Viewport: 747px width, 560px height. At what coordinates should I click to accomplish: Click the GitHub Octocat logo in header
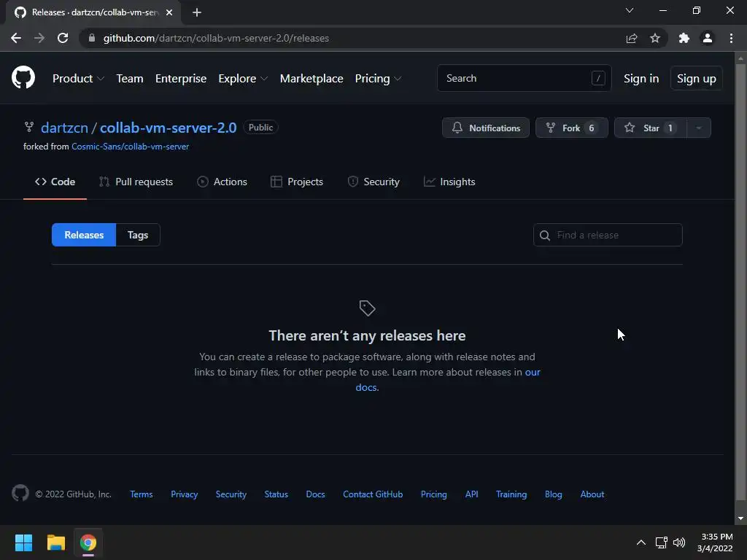click(x=23, y=77)
